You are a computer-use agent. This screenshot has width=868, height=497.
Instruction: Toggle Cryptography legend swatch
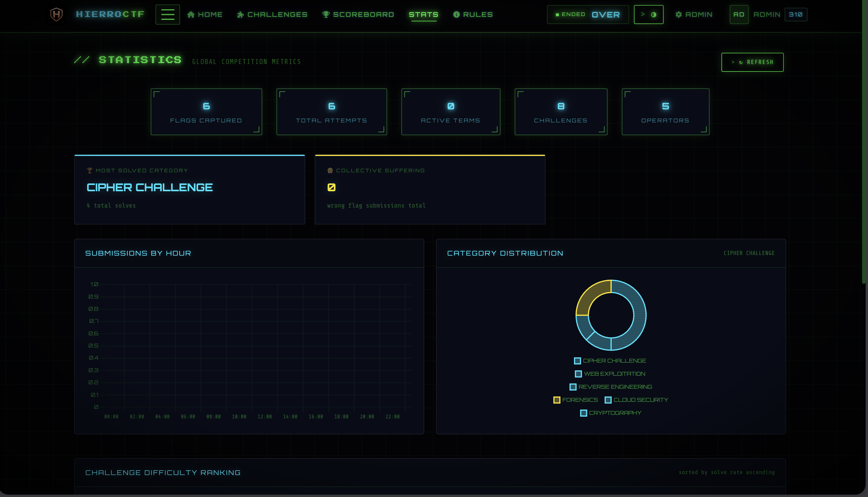[584, 413]
